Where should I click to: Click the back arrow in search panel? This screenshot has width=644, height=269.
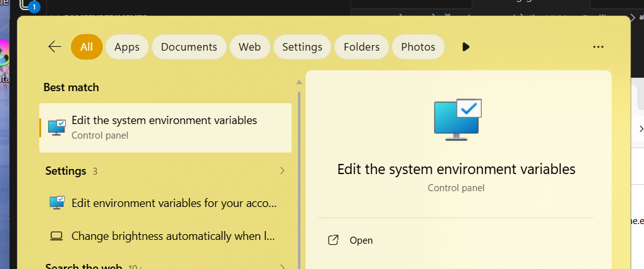pyautogui.click(x=55, y=47)
